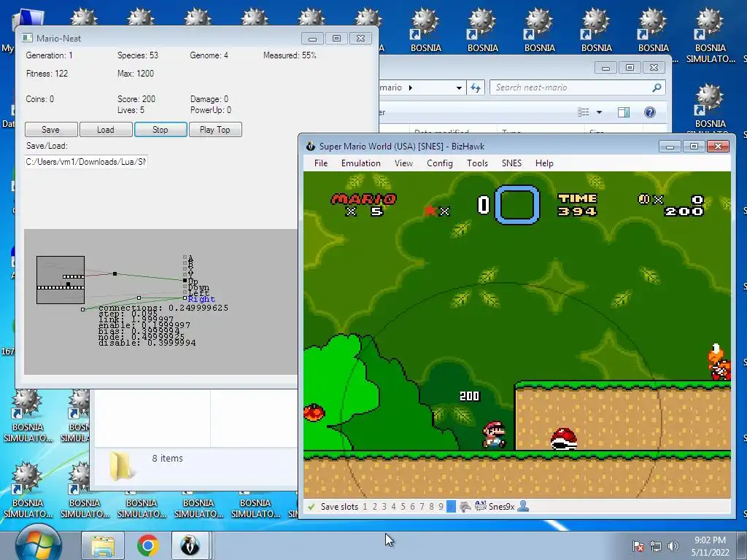Image resolution: width=747 pixels, height=560 pixels.
Task: Open the view options dropdown arrow in Explorer
Action: coord(600,112)
